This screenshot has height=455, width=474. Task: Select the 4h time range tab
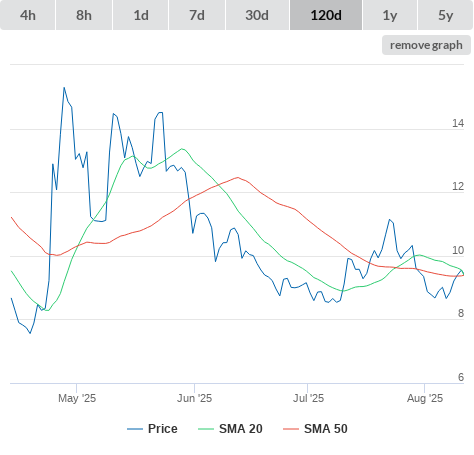click(x=28, y=15)
